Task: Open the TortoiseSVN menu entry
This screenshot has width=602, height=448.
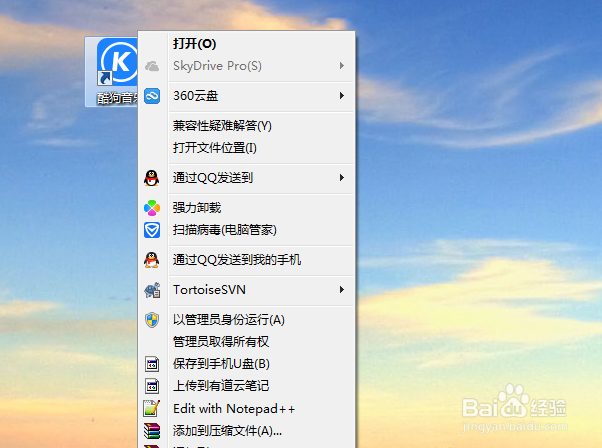Action: pos(246,289)
